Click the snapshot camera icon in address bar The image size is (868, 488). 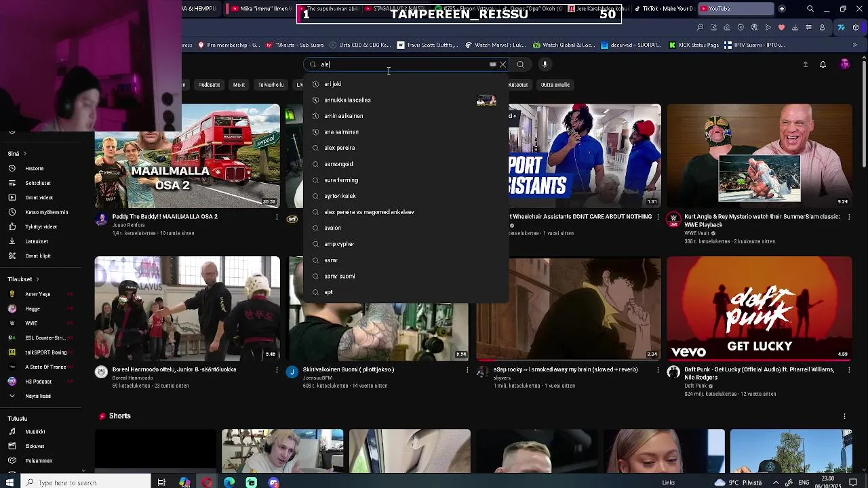727,28
